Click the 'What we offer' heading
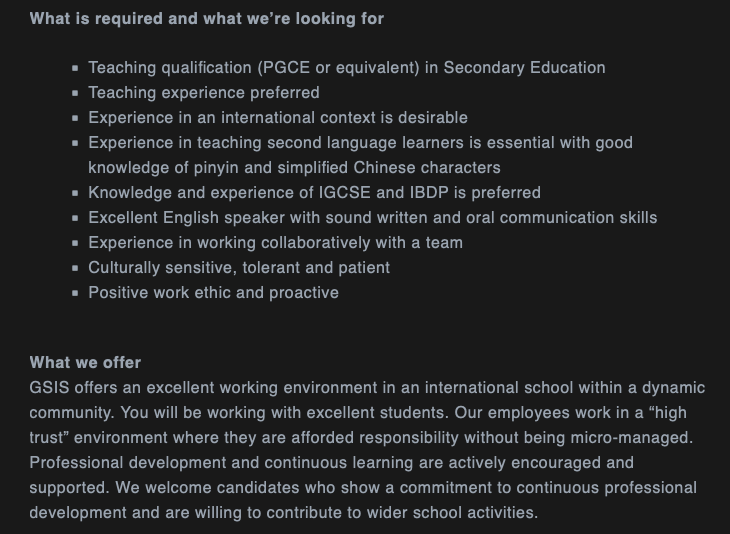This screenshot has width=730, height=534. 85,363
